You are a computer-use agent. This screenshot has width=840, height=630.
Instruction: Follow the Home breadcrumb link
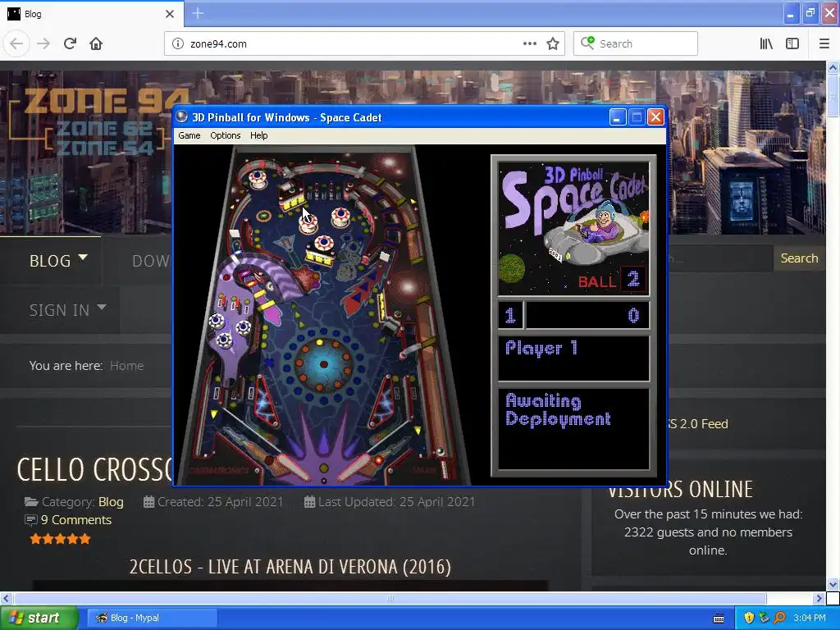(x=126, y=365)
